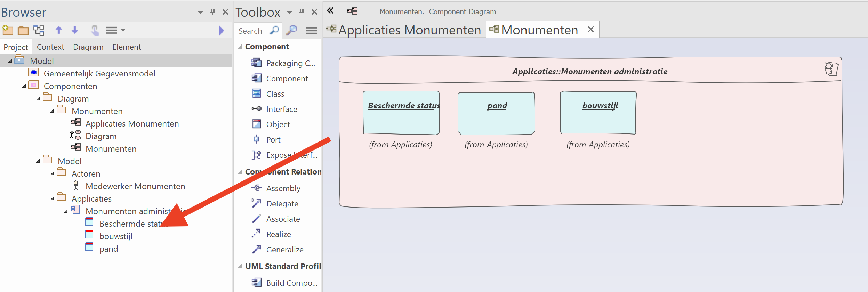Click the pand object in diagram
The width and height of the screenshot is (868, 292).
click(496, 113)
